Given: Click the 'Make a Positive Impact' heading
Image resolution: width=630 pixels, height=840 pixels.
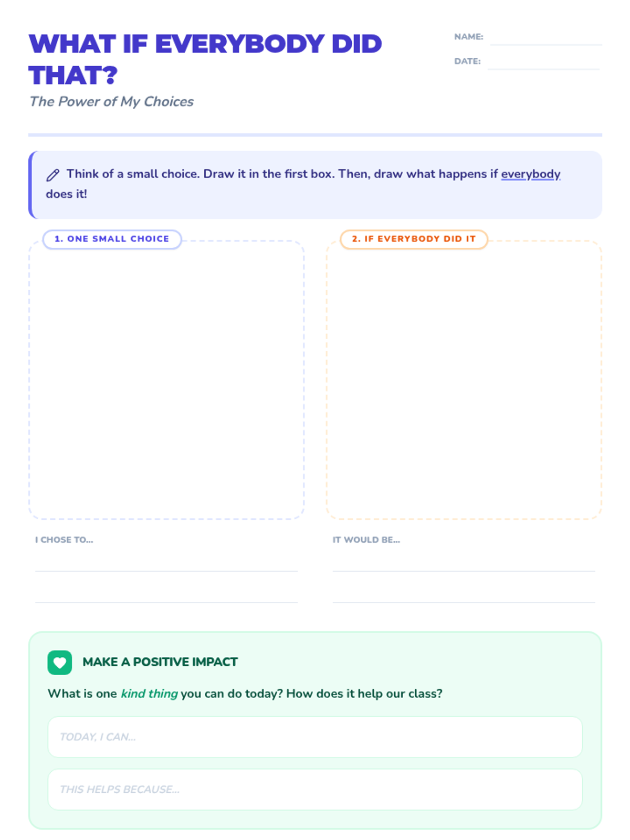Looking at the screenshot, I should click(x=160, y=662).
